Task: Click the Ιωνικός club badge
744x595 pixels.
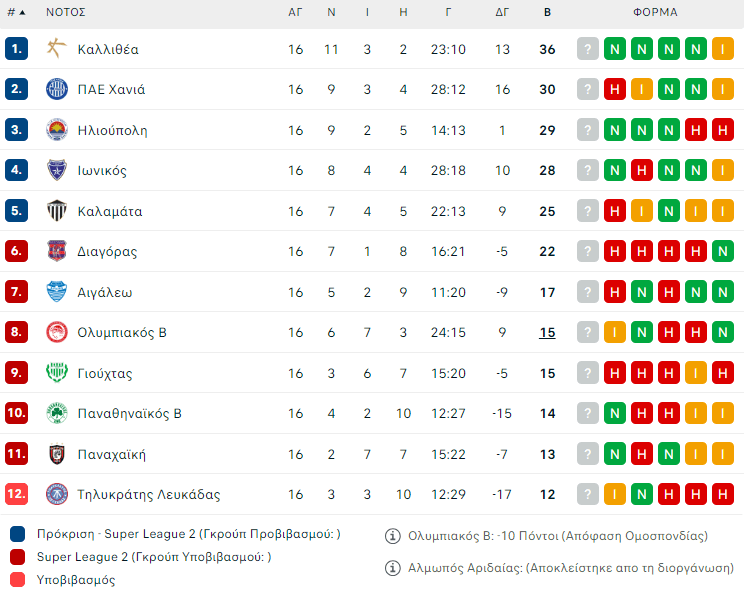Action: click(56, 170)
